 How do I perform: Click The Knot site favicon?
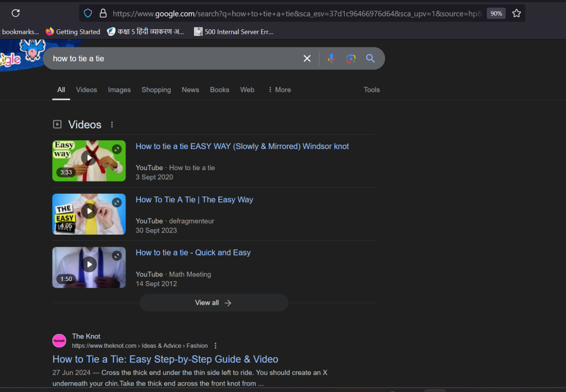click(x=59, y=341)
